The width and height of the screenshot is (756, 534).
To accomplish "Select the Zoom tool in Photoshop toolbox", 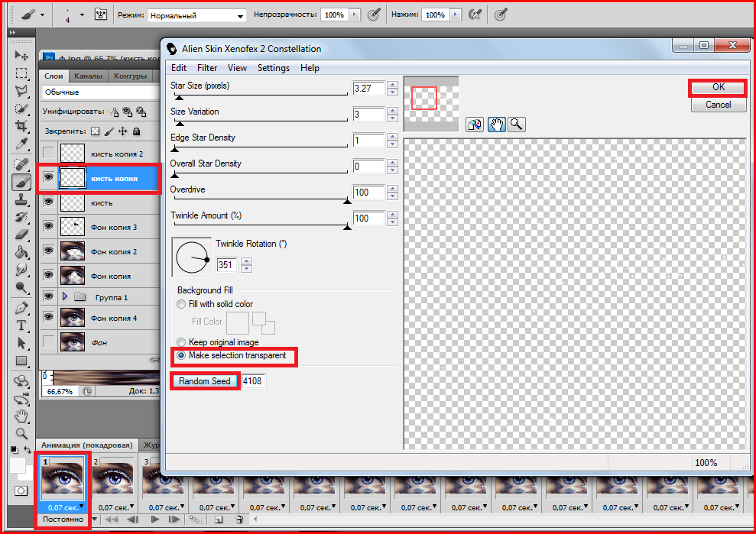I will point(21,433).
